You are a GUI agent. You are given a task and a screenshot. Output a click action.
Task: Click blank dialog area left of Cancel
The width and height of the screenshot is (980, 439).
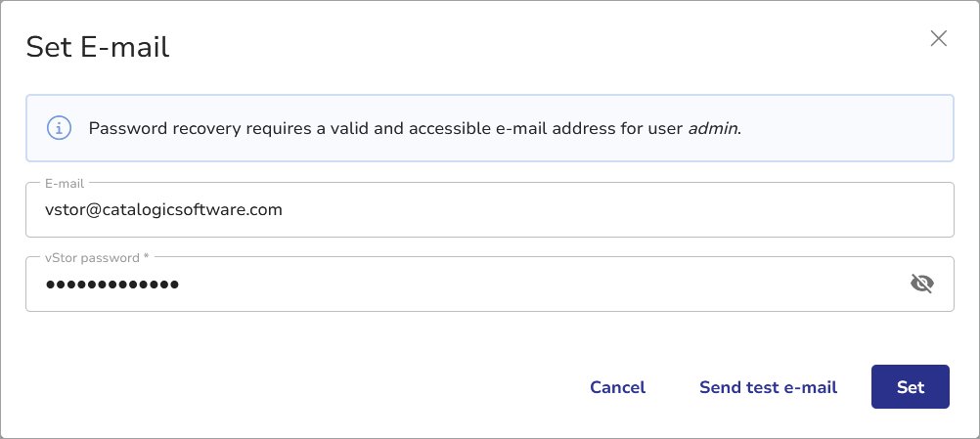click(x=293, y=387)
